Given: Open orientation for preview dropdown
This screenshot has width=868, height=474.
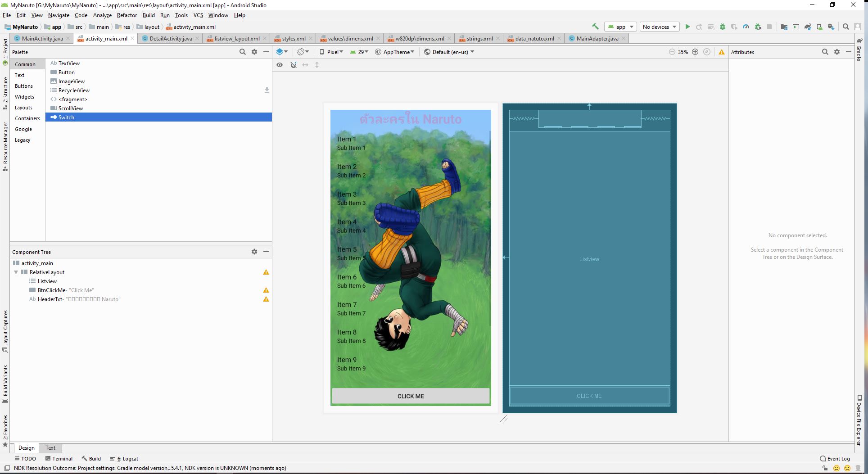Looking at the screenshot, I should click(303, 52).
